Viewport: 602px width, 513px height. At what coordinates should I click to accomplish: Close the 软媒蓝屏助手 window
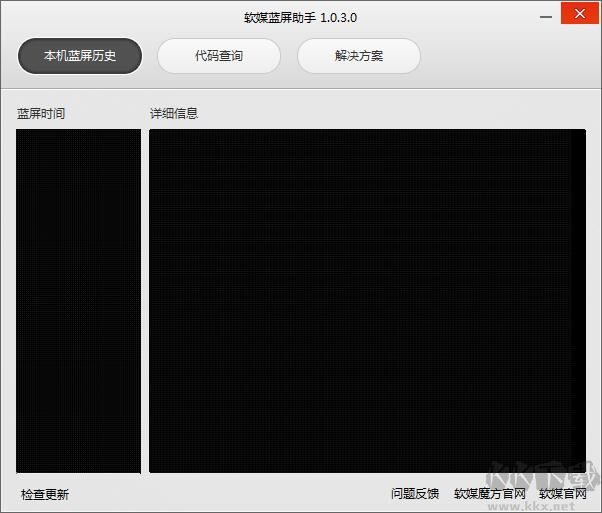point(580,13)
